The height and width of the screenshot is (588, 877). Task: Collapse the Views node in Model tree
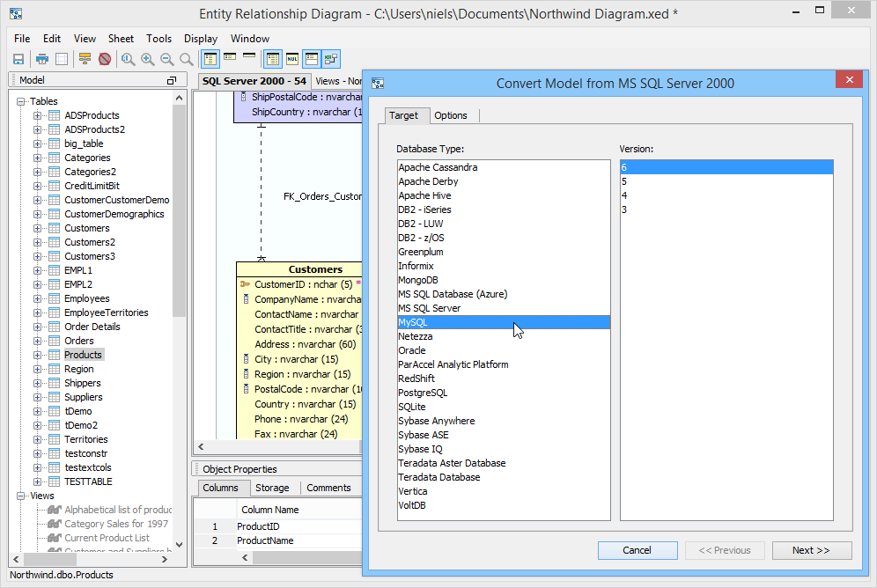tap(21, 496)
